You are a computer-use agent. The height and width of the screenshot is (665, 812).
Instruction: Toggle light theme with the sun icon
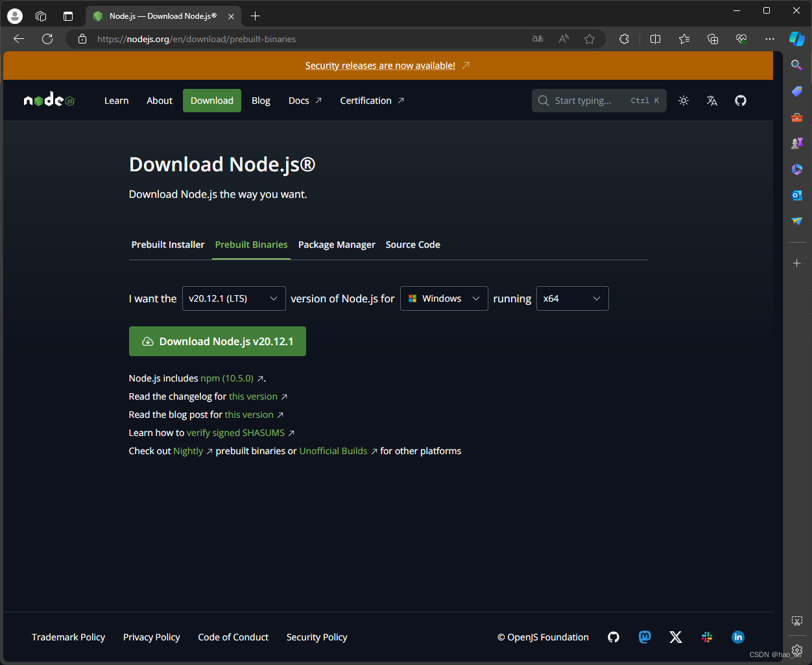(683, 101)
